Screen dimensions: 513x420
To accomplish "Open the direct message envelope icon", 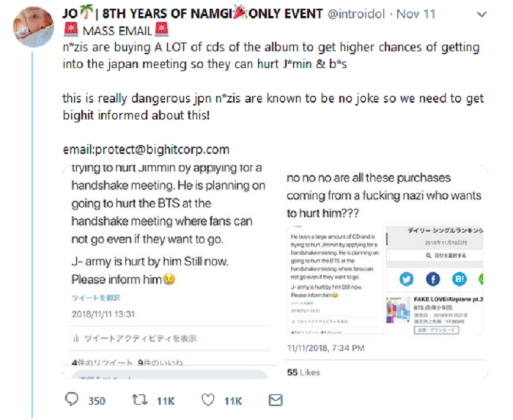I will click(x=276, y=400).
